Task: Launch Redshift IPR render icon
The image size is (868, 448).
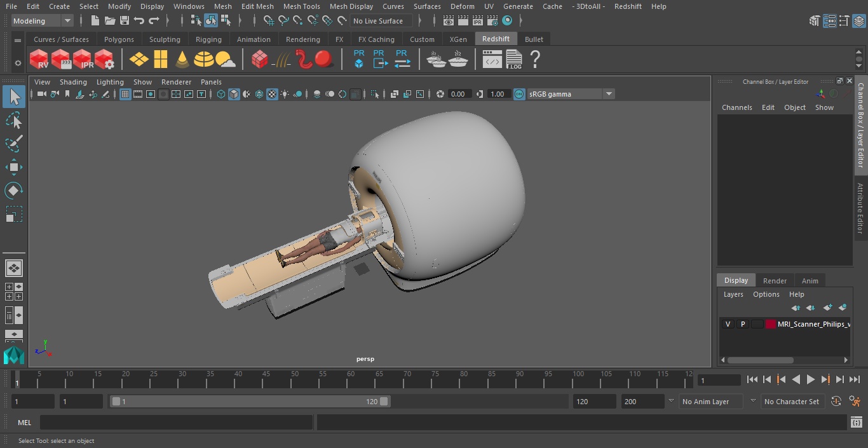Action: pos(83,60)
